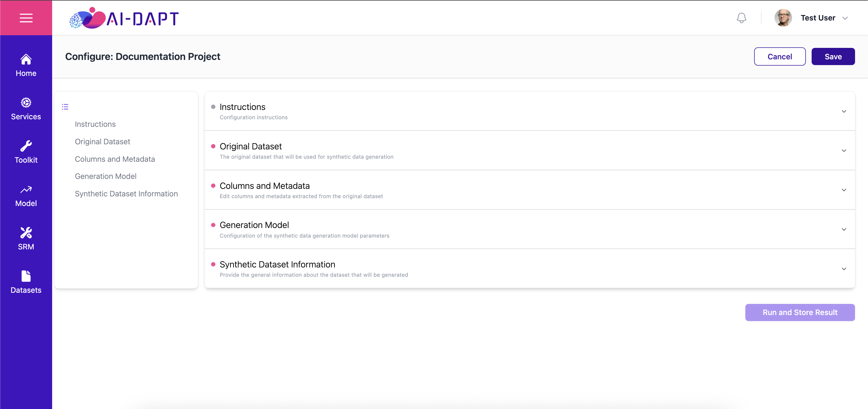Click the Instructions section title
This screenshot has width=868, height=409.
[x=242, y=107]
